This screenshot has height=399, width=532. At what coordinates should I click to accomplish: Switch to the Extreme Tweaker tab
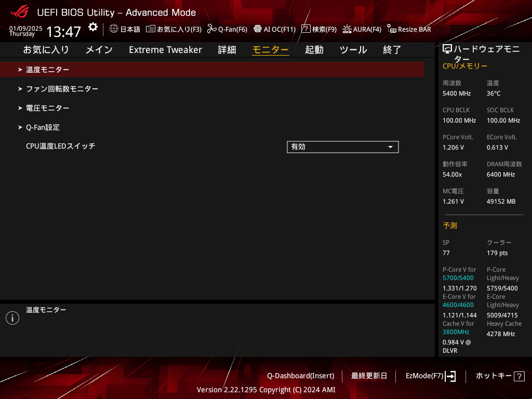(x=165, y=50)
